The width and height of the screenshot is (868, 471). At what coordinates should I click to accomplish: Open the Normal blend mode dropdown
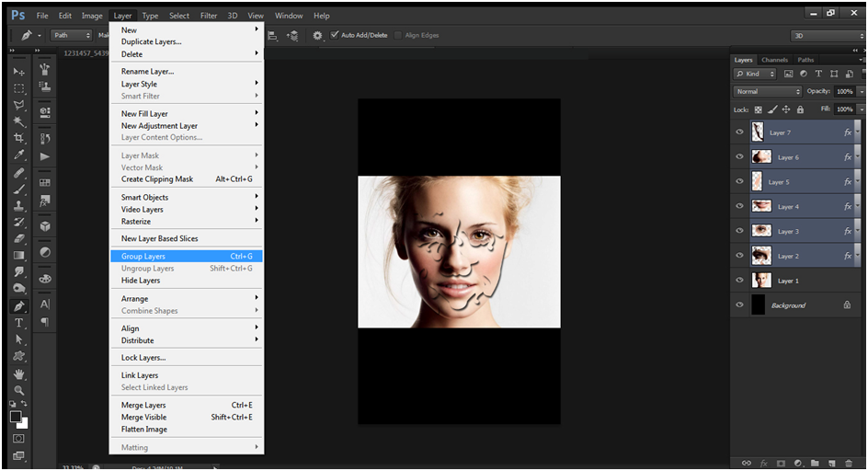[768, 92]
